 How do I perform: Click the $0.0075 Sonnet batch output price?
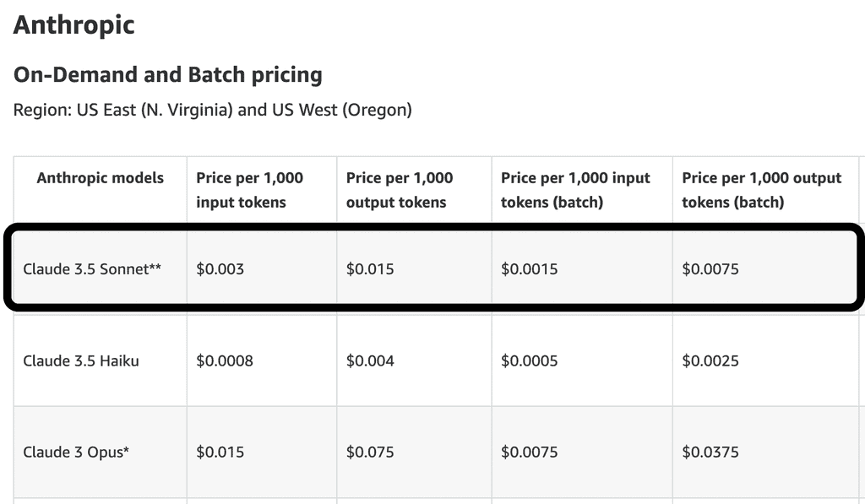pos(710,269)
